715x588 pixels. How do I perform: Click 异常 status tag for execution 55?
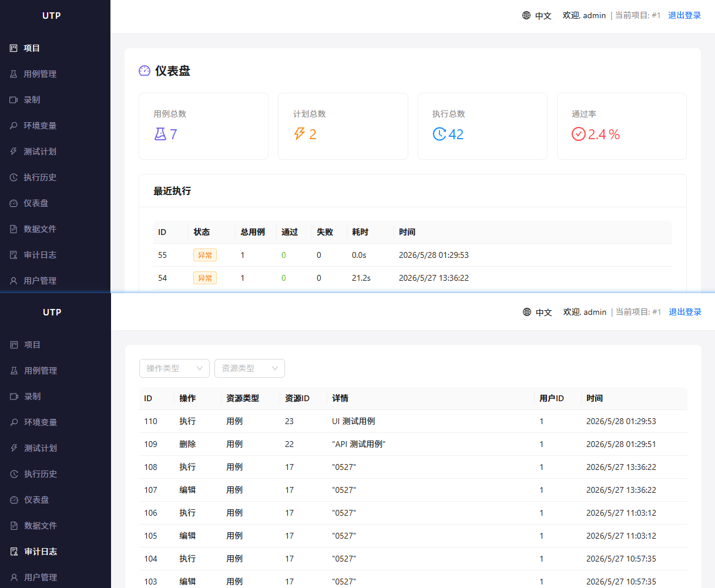[x=205, y=255]
